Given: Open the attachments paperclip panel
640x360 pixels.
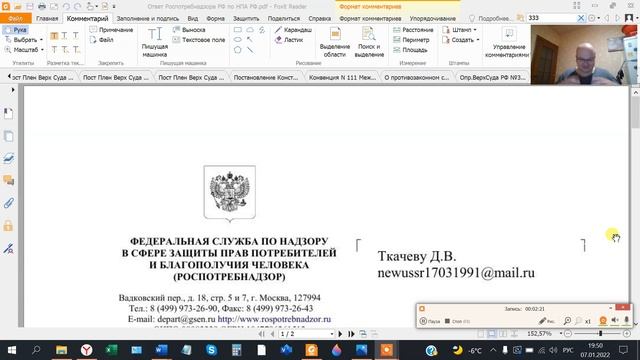Looking at the screenshot, I should tap(8, 203).
